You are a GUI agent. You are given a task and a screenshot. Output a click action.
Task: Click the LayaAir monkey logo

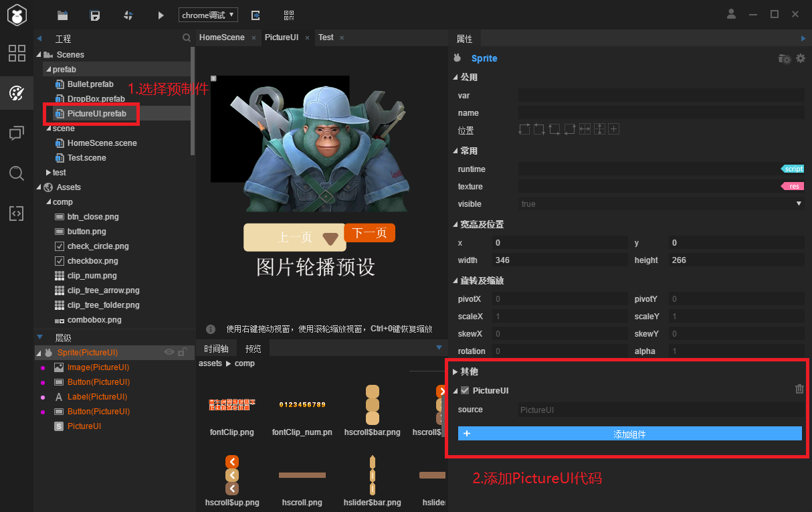[x=17, y=15]
